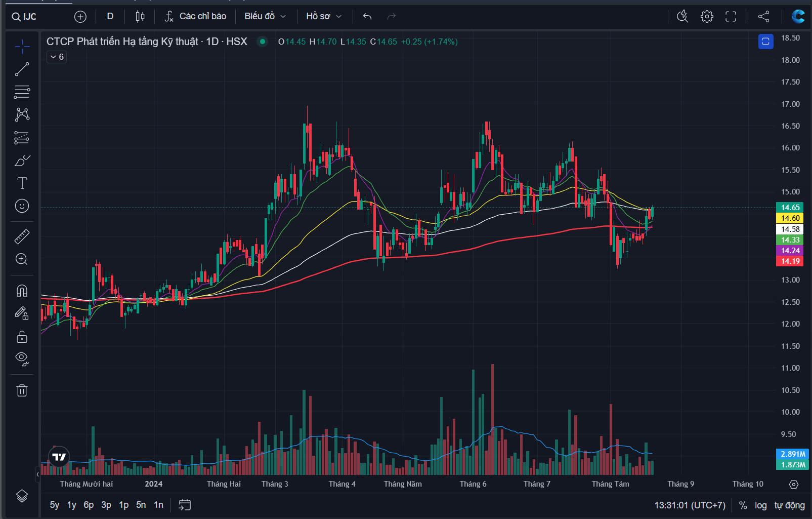Select the text annotation tool
The height and width of the screenshot is (519, 812).
(x=22, y=183)
